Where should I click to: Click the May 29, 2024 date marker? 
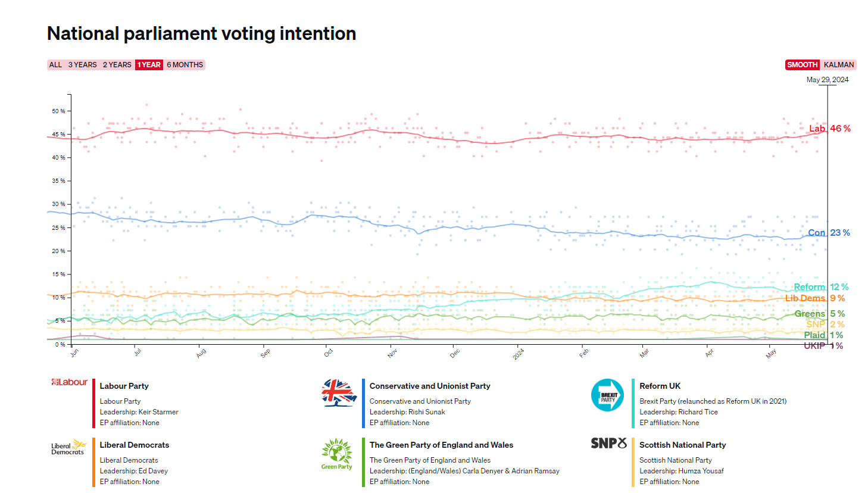coord(827,80)
